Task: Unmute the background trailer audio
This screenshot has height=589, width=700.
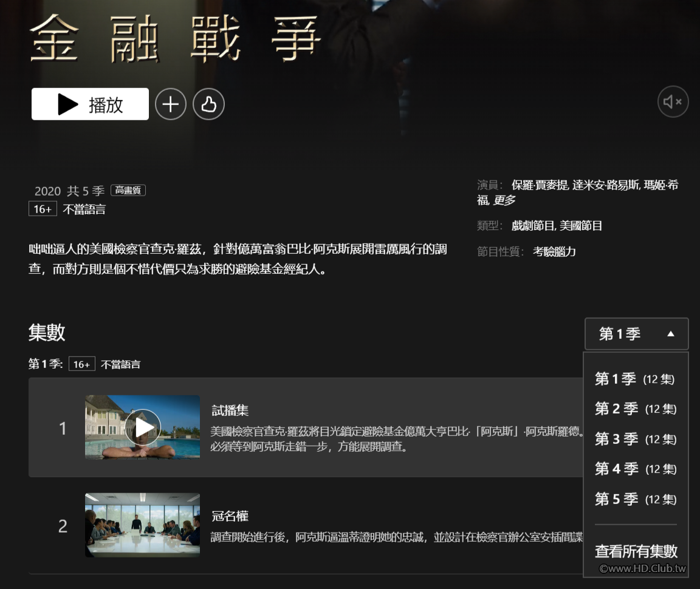Action: pyautogui.click(x=673, y=101)
